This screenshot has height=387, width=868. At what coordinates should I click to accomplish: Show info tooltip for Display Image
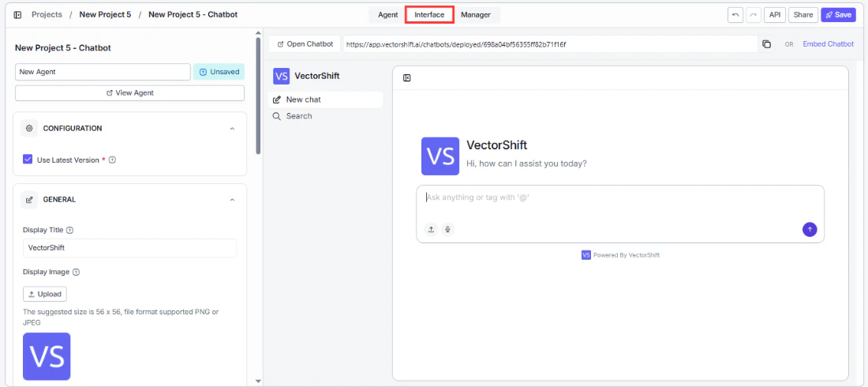click(x=77, y=272)
